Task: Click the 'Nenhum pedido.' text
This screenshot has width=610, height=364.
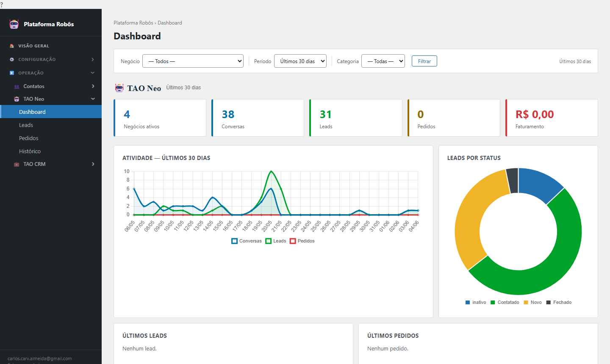Action: click(388, 349)
